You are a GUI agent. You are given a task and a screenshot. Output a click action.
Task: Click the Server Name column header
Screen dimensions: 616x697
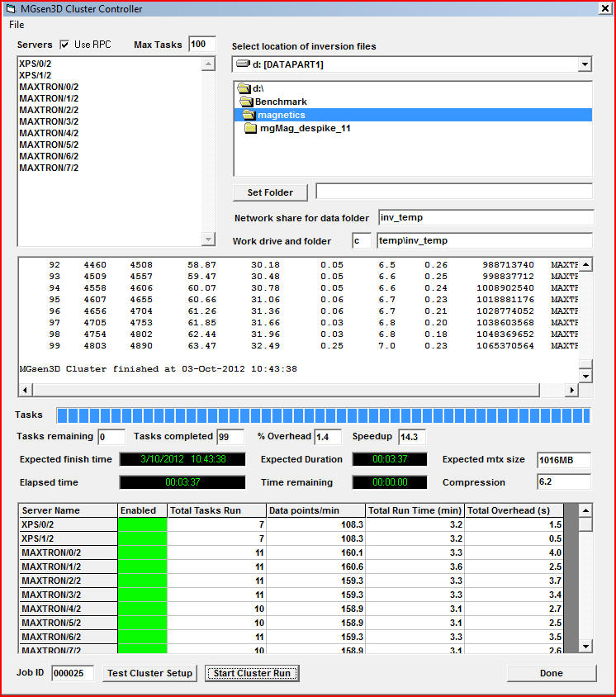[68, 510]
